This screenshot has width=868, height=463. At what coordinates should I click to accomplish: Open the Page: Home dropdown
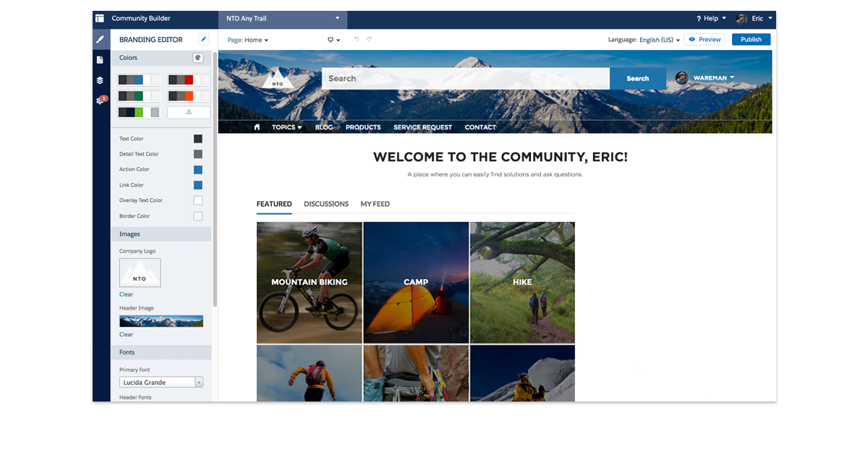coord(247,41)
